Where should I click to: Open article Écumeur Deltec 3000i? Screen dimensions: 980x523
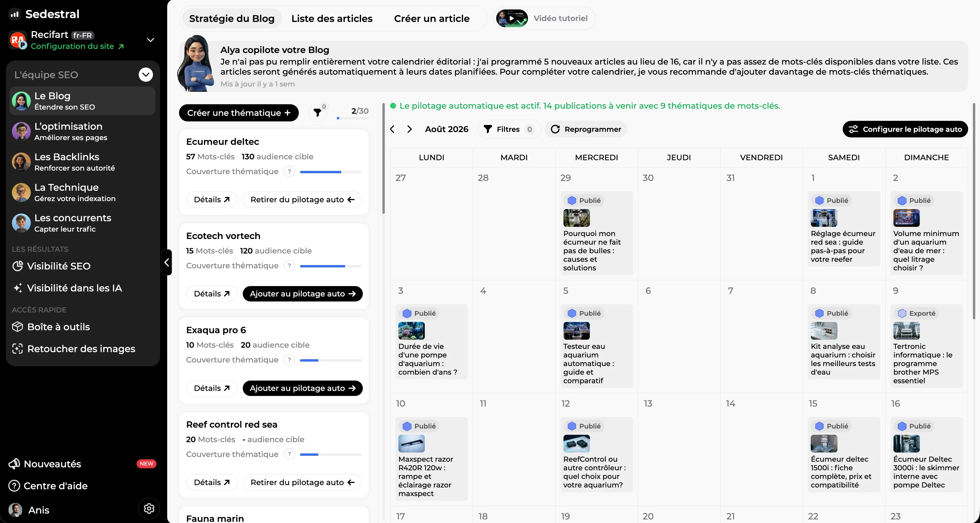click(926, 455)
